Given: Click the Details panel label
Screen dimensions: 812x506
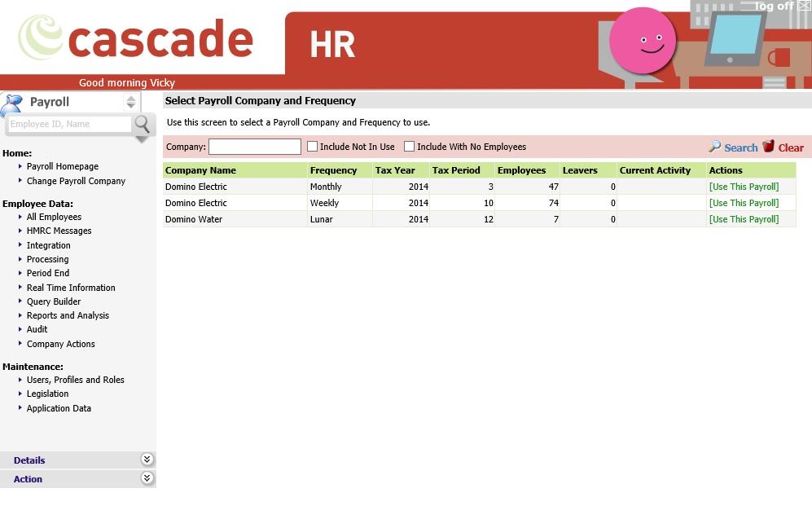Looking at the screenshot, I should click(29, 460).
